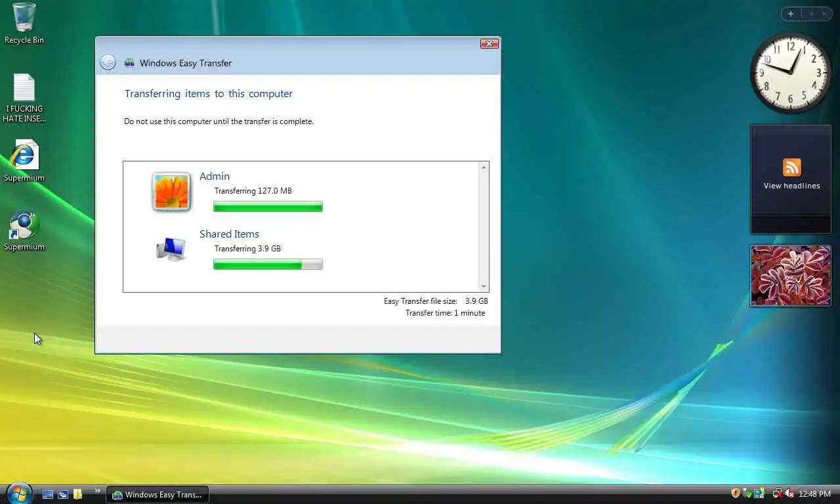Screen dimensions: 840x504
Task: Click the sidebar previous page arrow
Action: coord(811,14)
